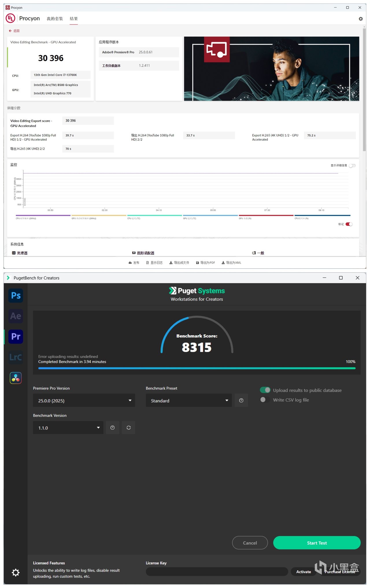
Task: Export the result with 导出为PDF
Action: click(x=206, y=263)
